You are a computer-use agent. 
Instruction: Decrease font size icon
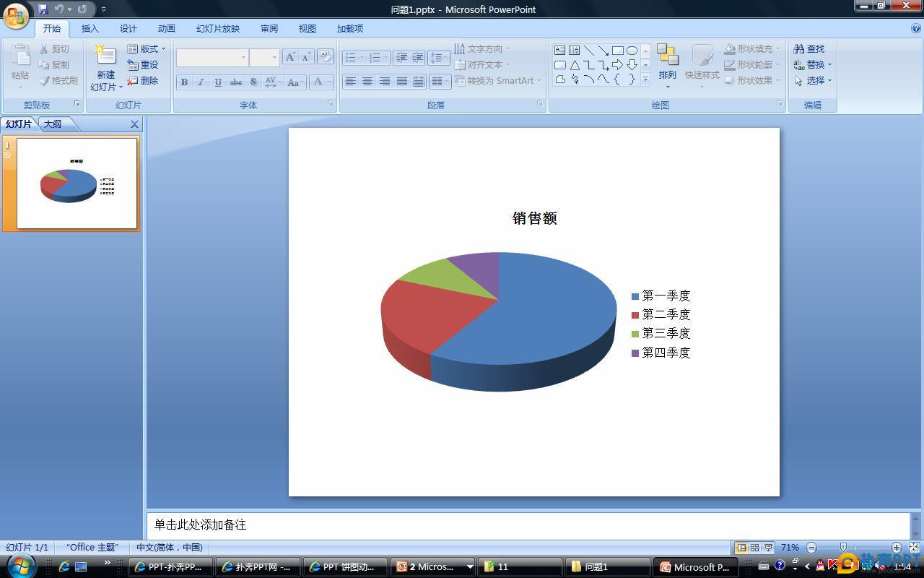(x=306, y=57)
